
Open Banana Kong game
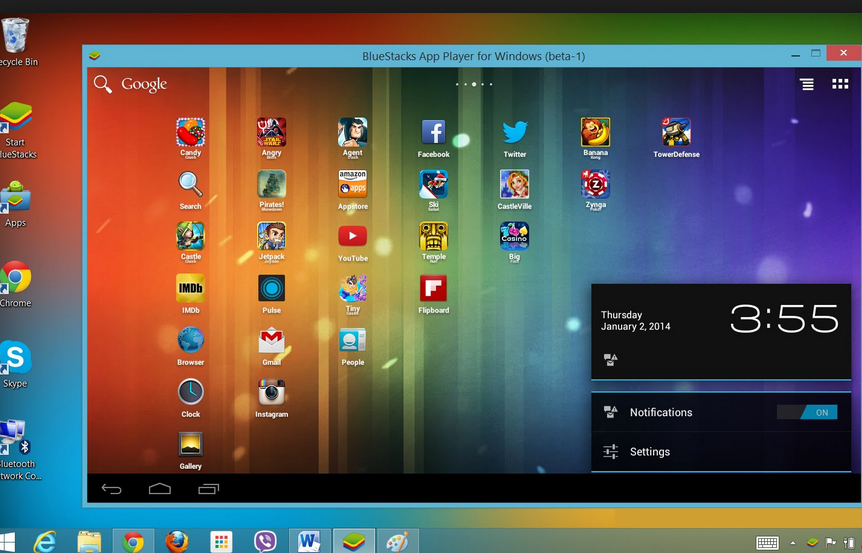595,132
